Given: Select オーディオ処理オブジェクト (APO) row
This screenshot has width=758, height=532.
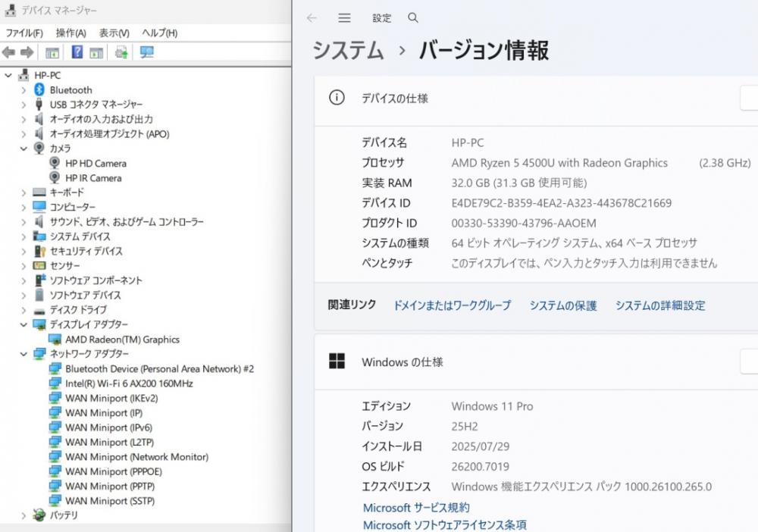Looking at the screenshot, I should pos(110,134).
